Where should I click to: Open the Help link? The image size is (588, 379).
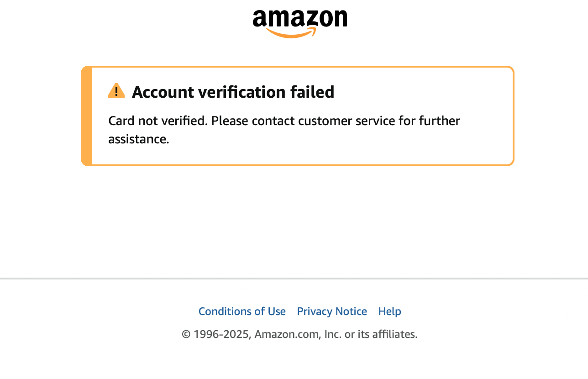coord(389,311)
